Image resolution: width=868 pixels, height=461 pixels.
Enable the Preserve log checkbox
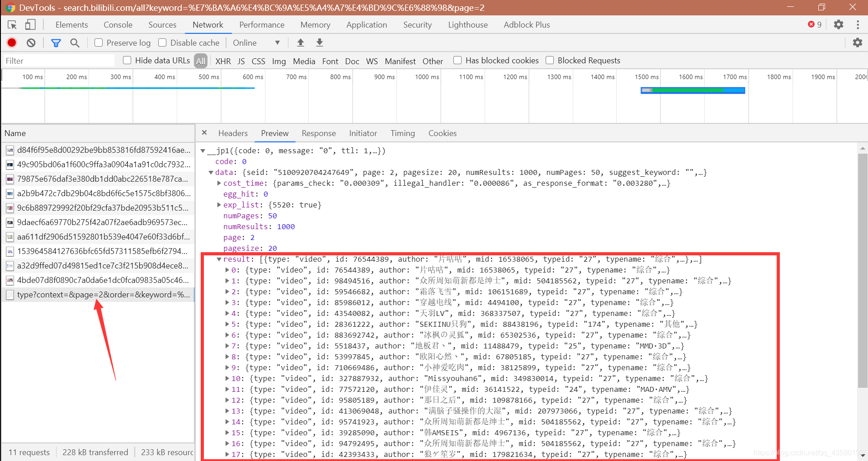coord(99,42)
